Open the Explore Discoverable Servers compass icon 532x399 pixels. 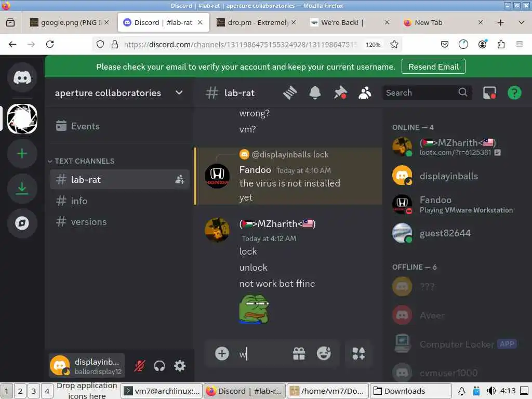coord(22,223)
